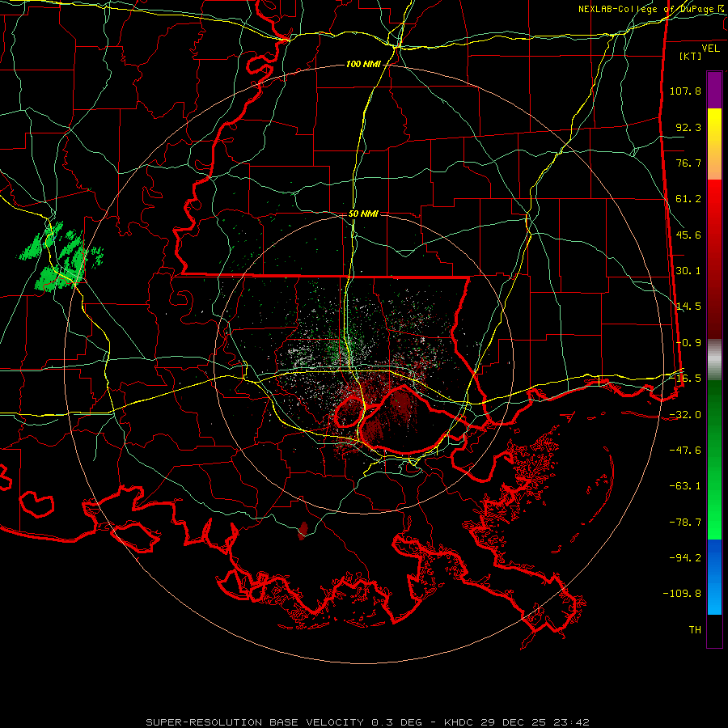Click the -0.9 velocity scale value

pos(688,343)
